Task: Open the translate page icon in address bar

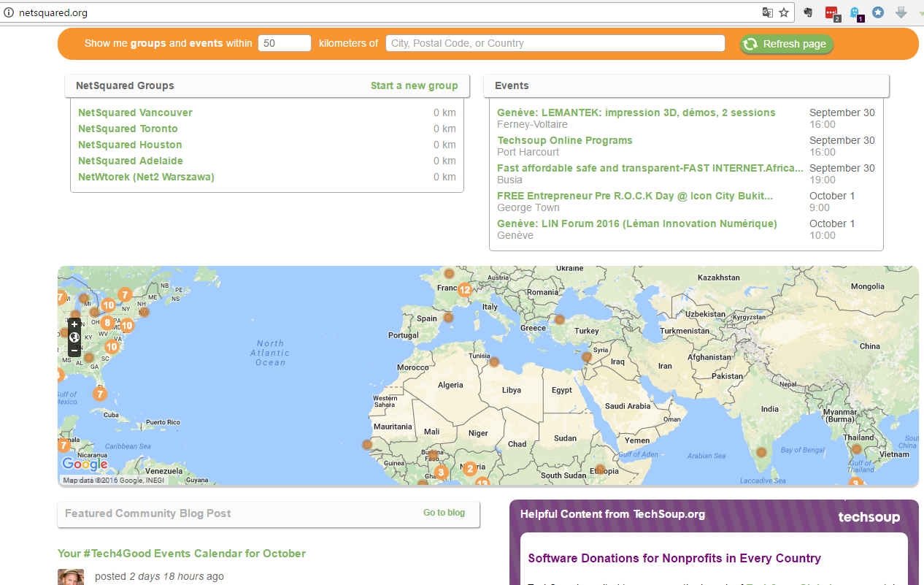Action: click(x=768, y=12)
